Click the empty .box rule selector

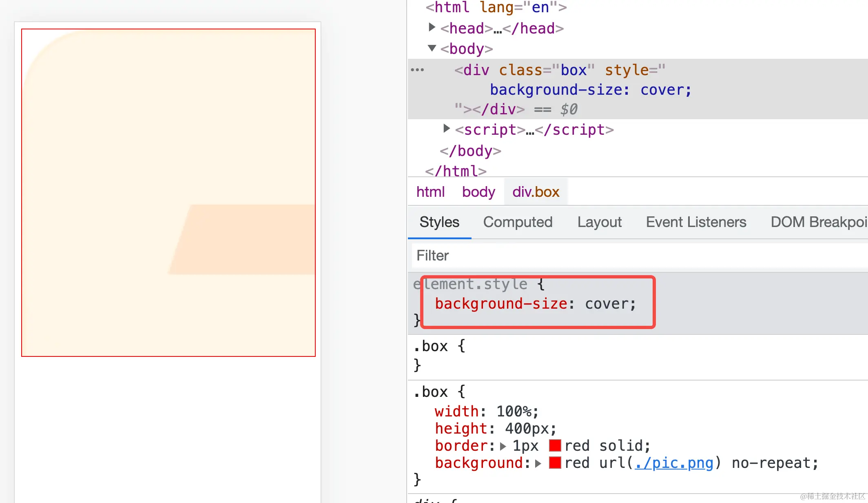[430, 346]
